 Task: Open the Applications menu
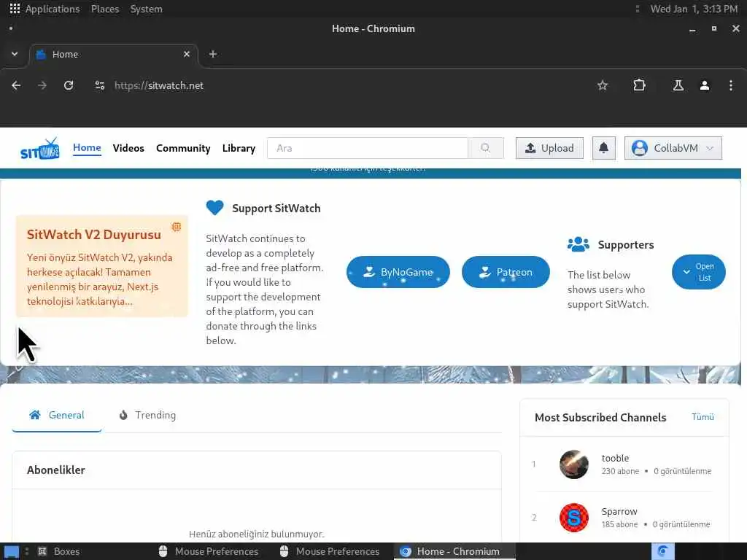tap(53, 9)
